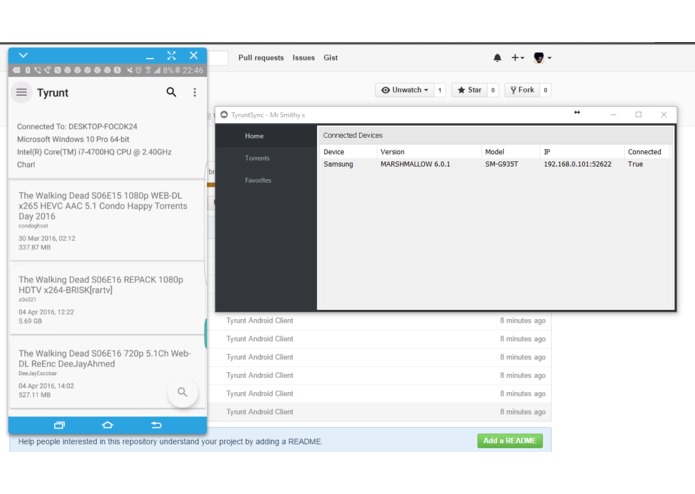
Task: Click the Android status bar time 22:46
Action: 193,70
